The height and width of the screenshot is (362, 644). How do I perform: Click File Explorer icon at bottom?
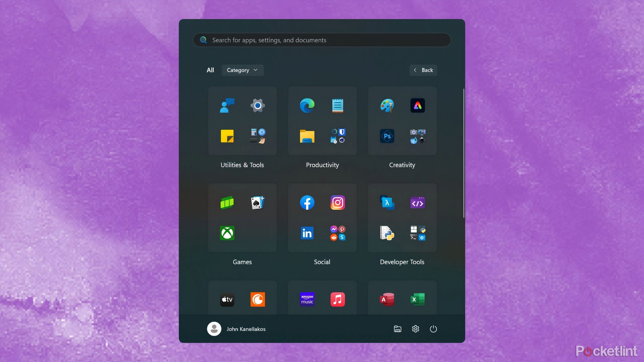coord(397,329)
